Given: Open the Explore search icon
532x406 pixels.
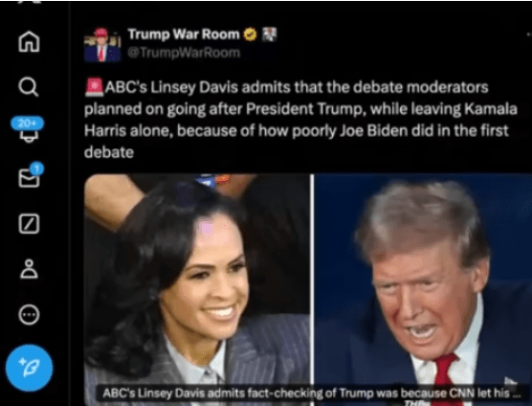Looking at the screenshot, I should 29,87.
